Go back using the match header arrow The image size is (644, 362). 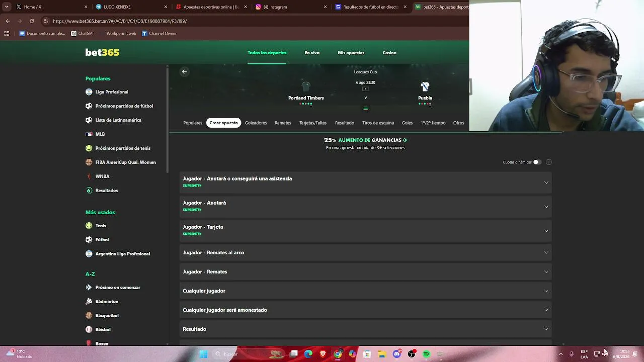coord(184,72)
